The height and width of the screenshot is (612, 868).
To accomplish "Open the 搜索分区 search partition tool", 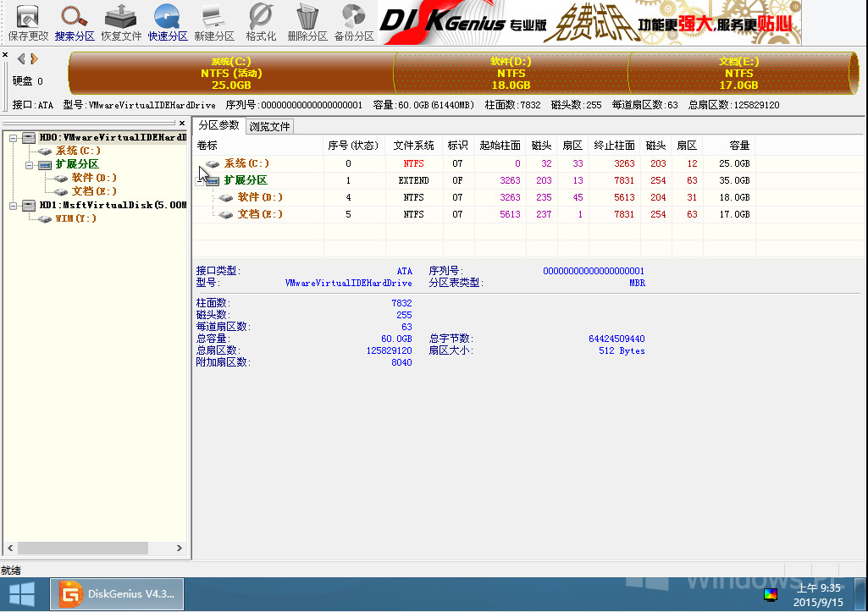I will tap(75, 23).
